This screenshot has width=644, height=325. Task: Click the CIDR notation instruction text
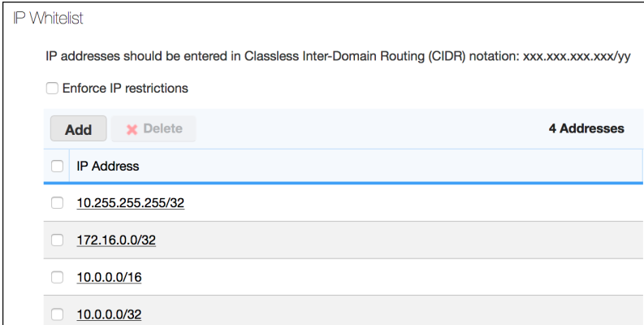(338, 56)
